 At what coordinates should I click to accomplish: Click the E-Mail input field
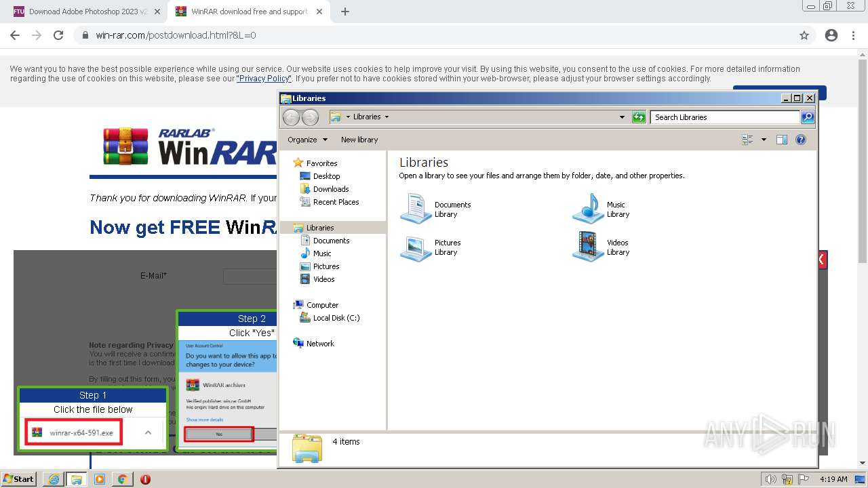250,276
